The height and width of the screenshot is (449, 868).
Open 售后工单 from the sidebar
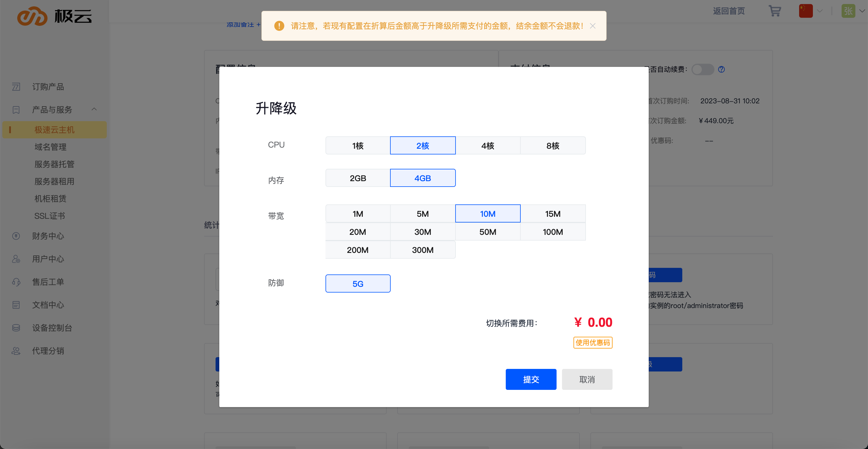pyautogui.click(x=48, y=282)
